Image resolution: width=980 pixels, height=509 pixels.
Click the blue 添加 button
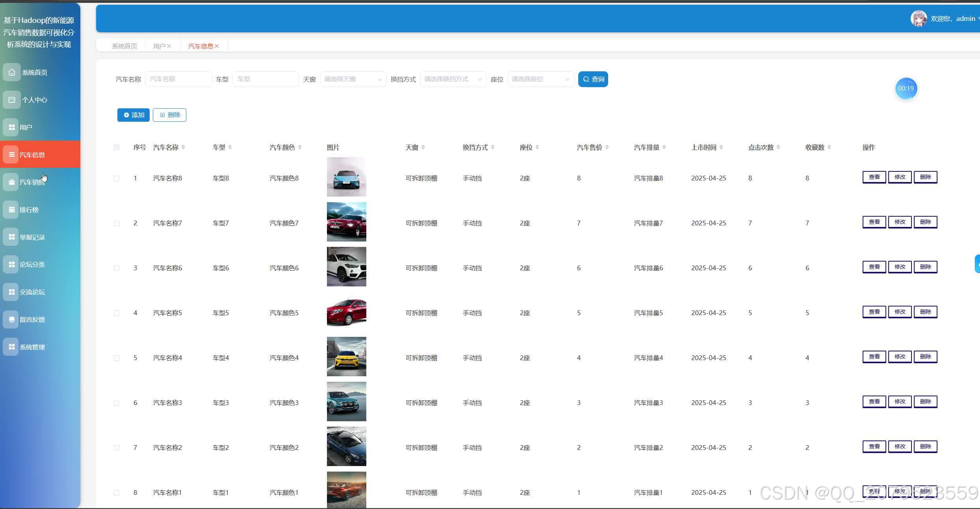pyautogui.click(x=134, y=115)
